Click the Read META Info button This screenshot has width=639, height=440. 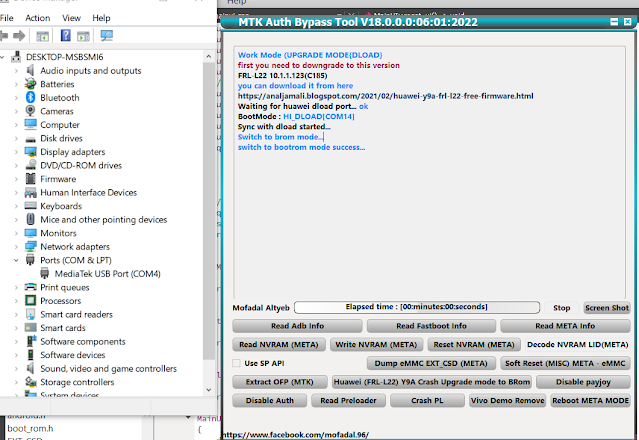pos(565,326)
